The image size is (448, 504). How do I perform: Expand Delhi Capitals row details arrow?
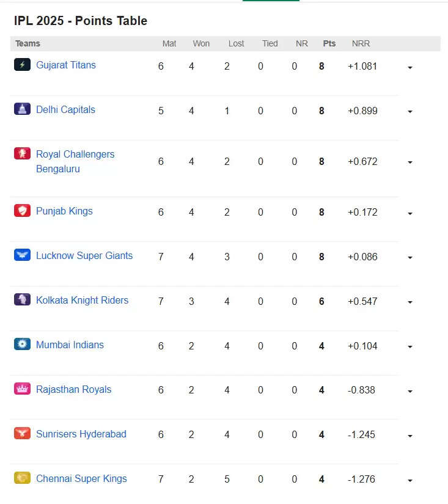coord(410,112)
